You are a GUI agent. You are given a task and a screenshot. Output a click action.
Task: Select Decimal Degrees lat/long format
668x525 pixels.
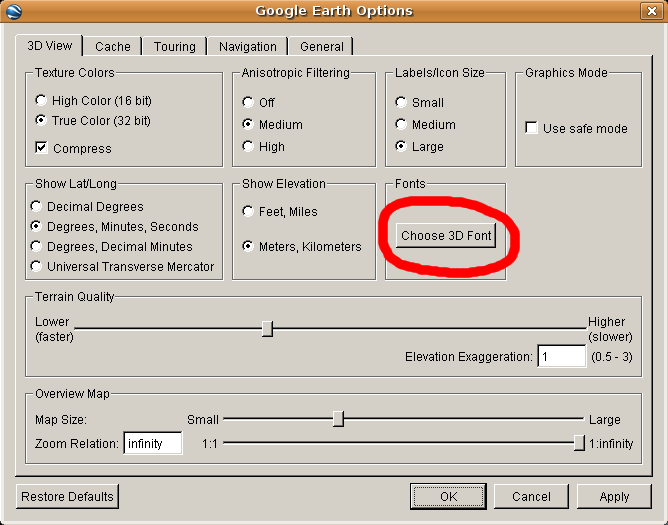87,207
